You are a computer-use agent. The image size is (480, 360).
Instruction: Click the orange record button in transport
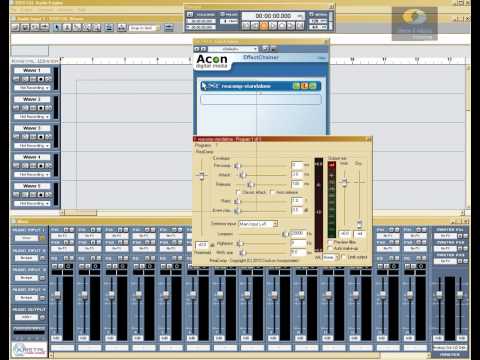coord(264,26)
